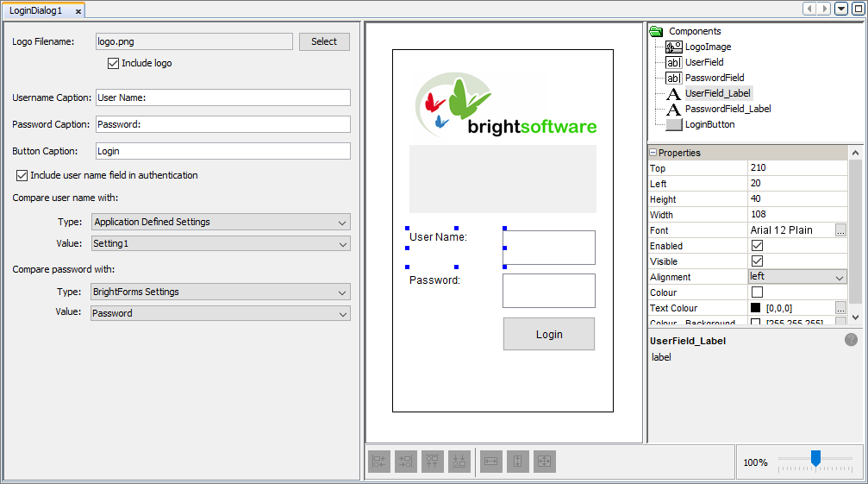Click the Select button for logo filename
The image size is (868, 484).
[324, 41]
